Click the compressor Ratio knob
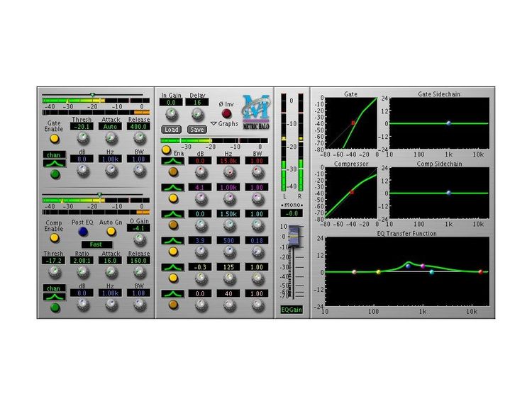532x406 pixels. [x=83, y=271]
